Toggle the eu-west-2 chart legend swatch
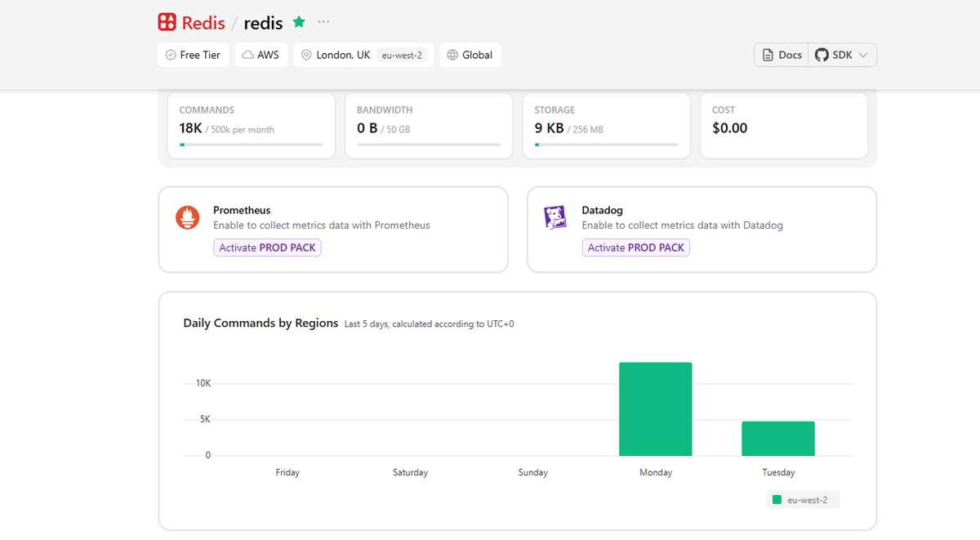The width and height of the screenshot is (980, 540). tap(777, 499)
